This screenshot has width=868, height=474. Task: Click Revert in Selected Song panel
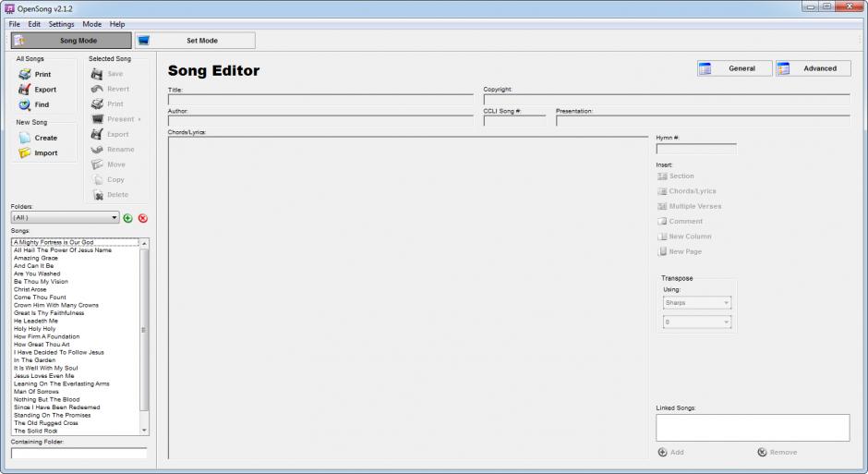[x=110, y=89]
